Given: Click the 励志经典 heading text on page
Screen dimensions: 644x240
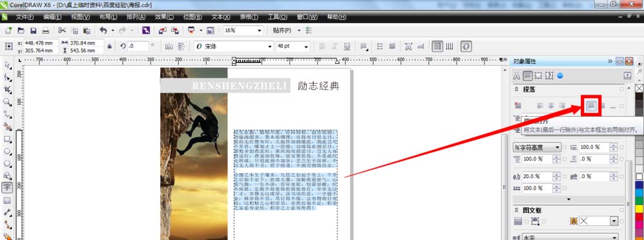Looking at the screenshot, I should tap(319, 86).
